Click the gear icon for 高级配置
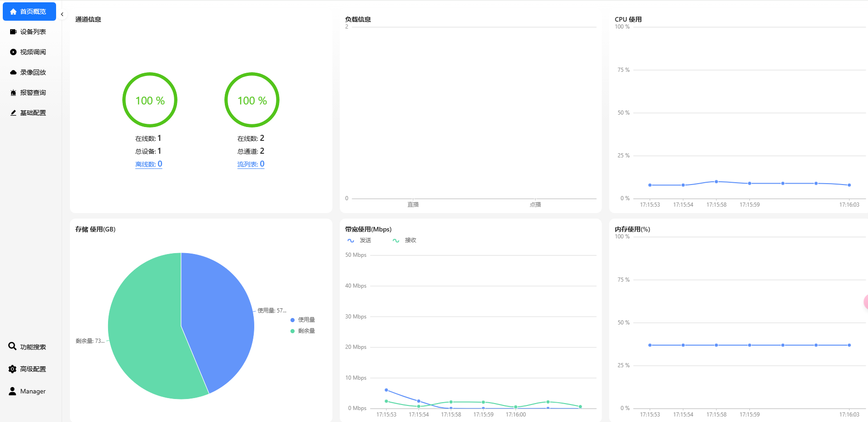The image size is (868, 422). point(12,369)
